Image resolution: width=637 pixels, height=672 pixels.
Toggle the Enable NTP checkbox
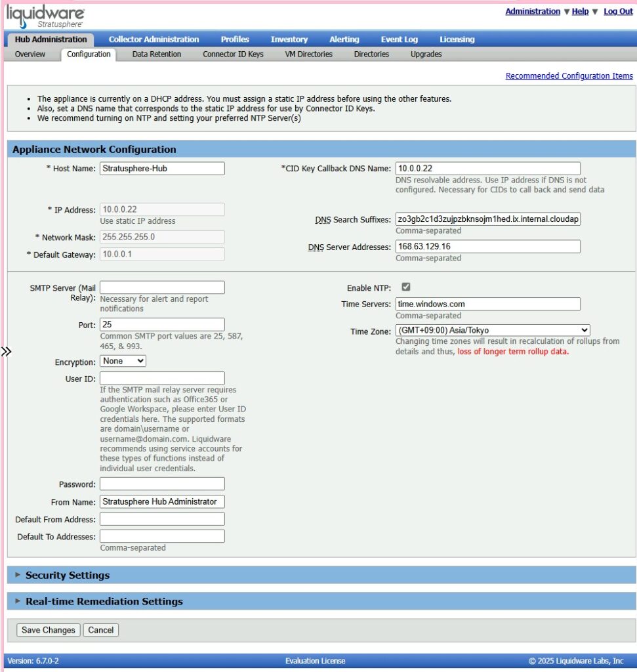click(x=405, y=287)
